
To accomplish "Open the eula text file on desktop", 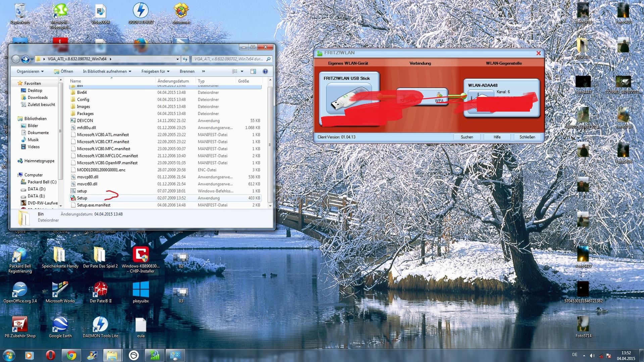I will pyautogui.click(x=141, y=327).
